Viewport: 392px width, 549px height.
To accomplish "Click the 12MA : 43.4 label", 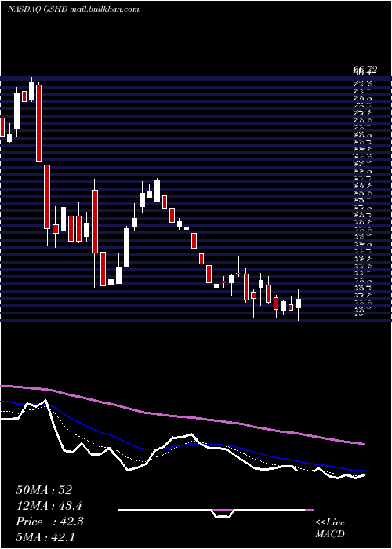I will (49, 506).
